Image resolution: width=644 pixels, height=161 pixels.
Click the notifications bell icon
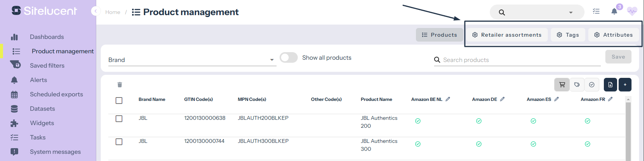(614, 11)
